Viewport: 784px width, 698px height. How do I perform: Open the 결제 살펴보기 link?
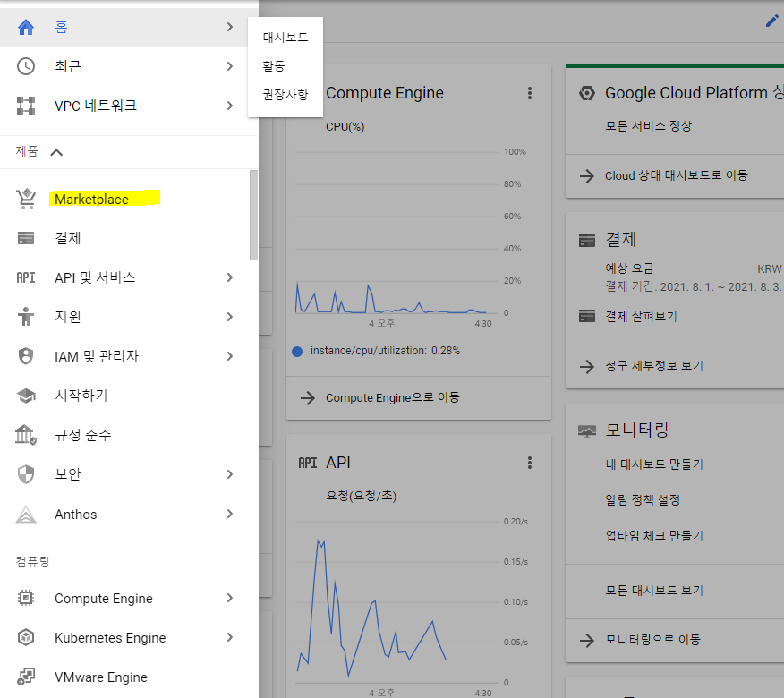(x=641, y=317)
